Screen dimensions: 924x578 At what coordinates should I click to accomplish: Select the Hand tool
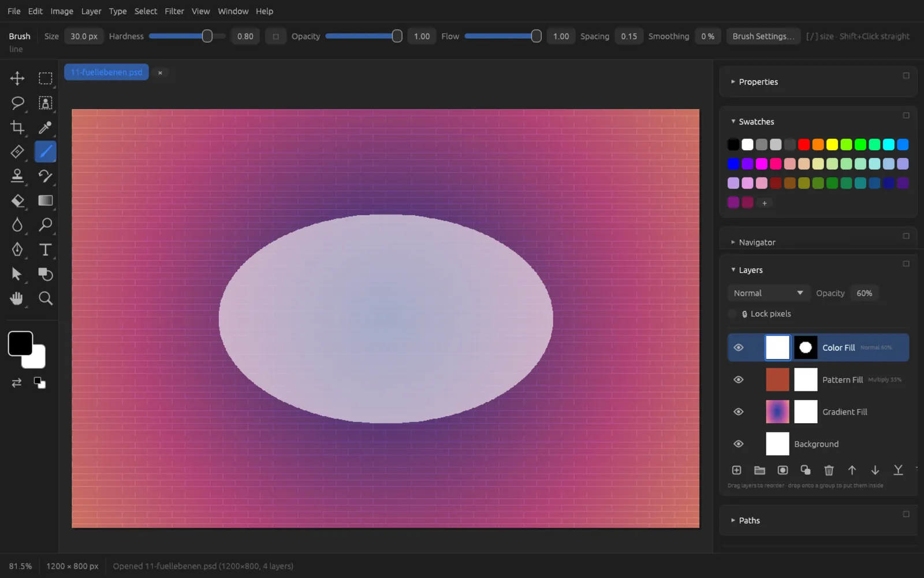point(17,298)
